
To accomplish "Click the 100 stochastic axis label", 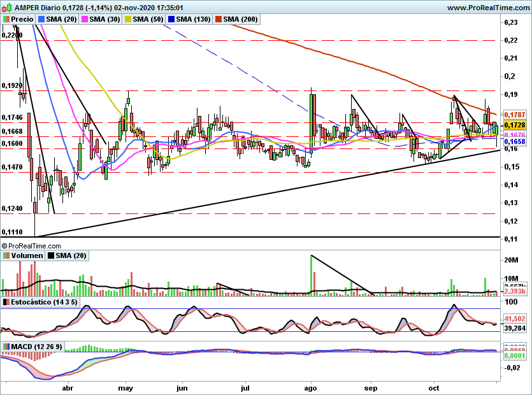I will click(x=511, y=302).
